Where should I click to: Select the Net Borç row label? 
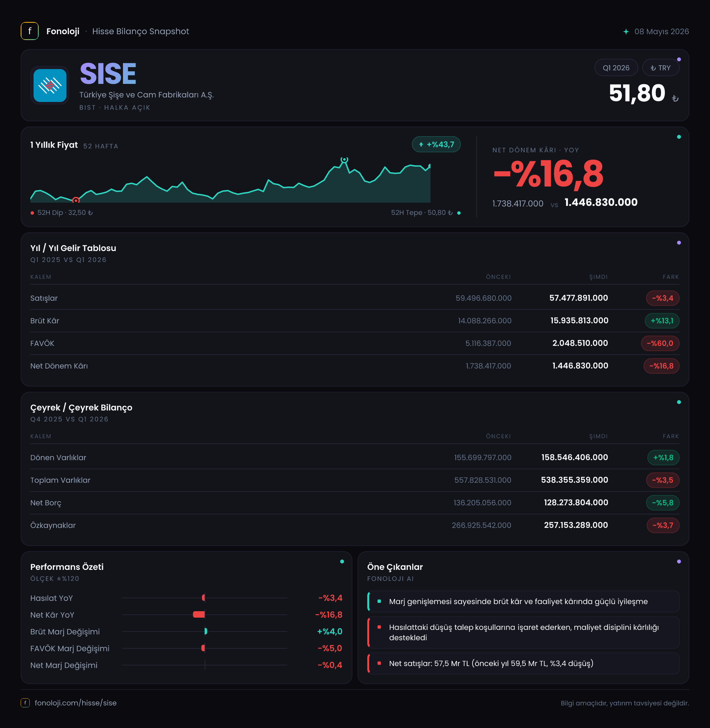46,503
